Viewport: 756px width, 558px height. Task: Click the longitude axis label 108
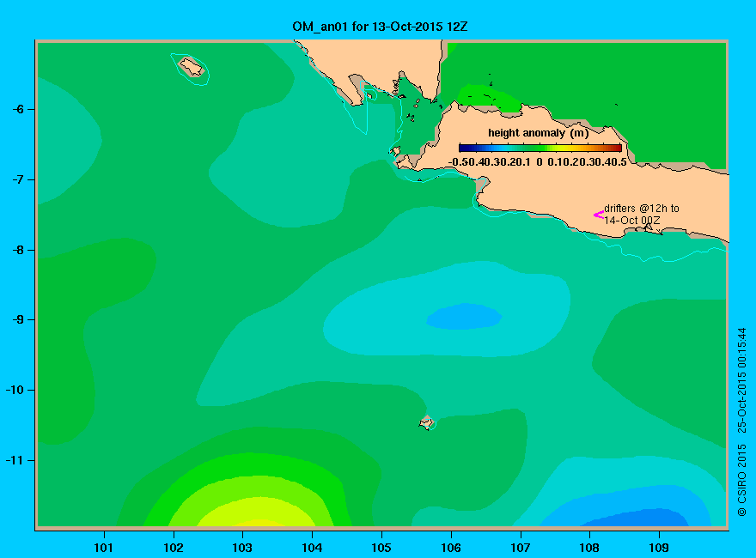coord(589,548)
